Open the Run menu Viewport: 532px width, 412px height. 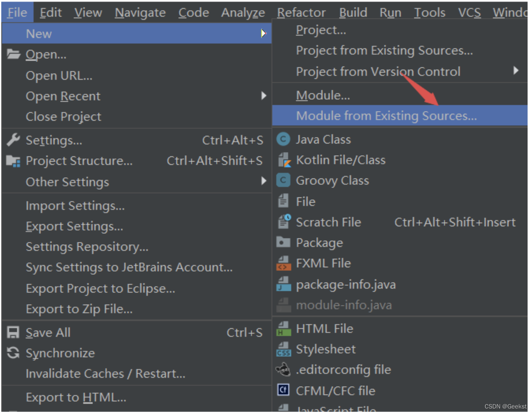pyautogui.click(x=390, y=13)
